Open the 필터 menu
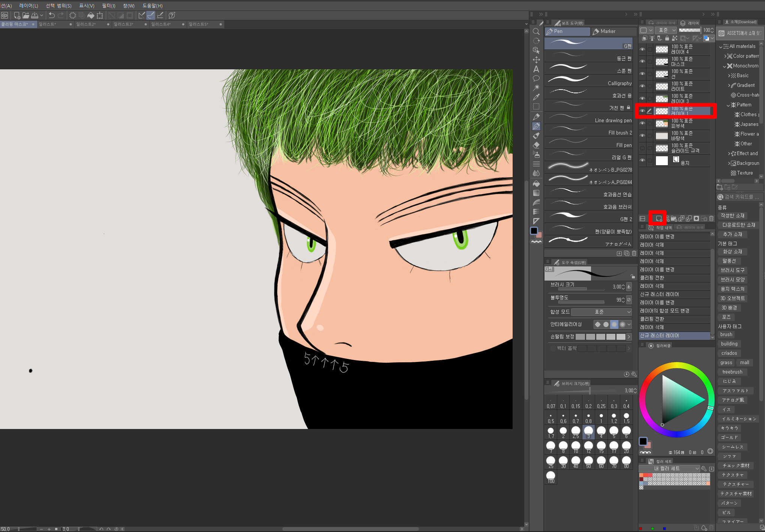Image resolution: width=765 pixels, height=532 pixels. 108,6
